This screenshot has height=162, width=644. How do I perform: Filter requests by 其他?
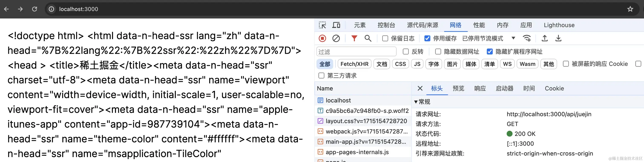pyautogui.click(x=549, y=64)
